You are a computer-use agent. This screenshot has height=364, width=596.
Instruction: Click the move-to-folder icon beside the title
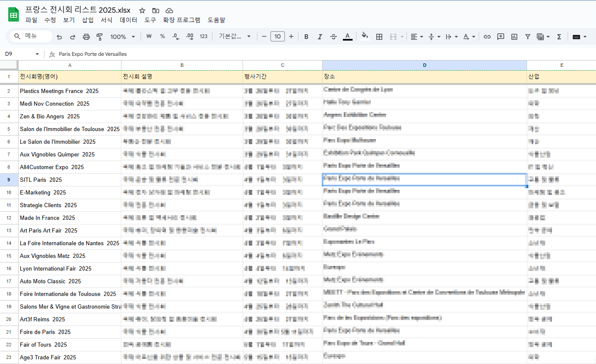pos(156,11)
